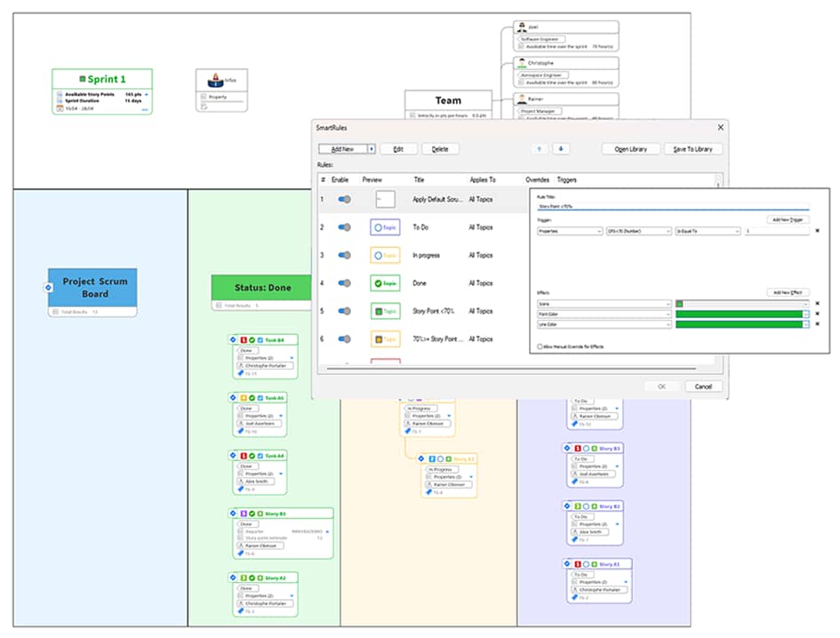Click the calendar icon in Sprint 1

(x=60, y=108)
